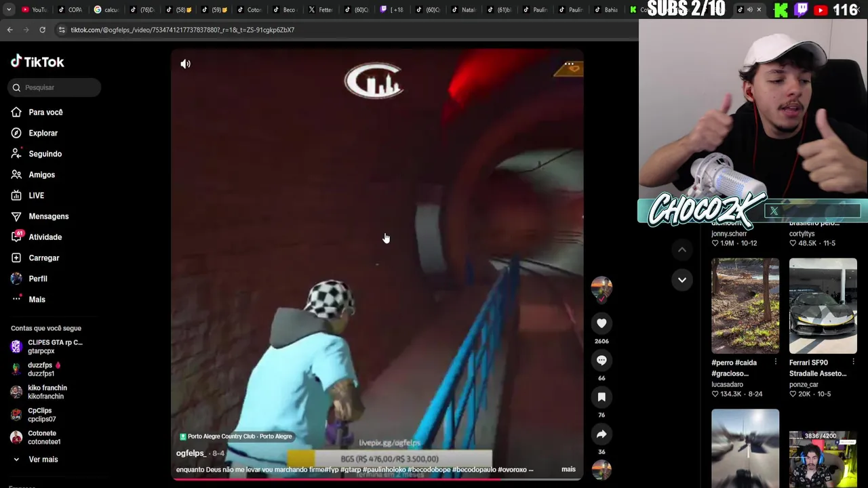Save video with bookmark icon
This screenshot has width=868, height=488.
click(x=601, y=396)
